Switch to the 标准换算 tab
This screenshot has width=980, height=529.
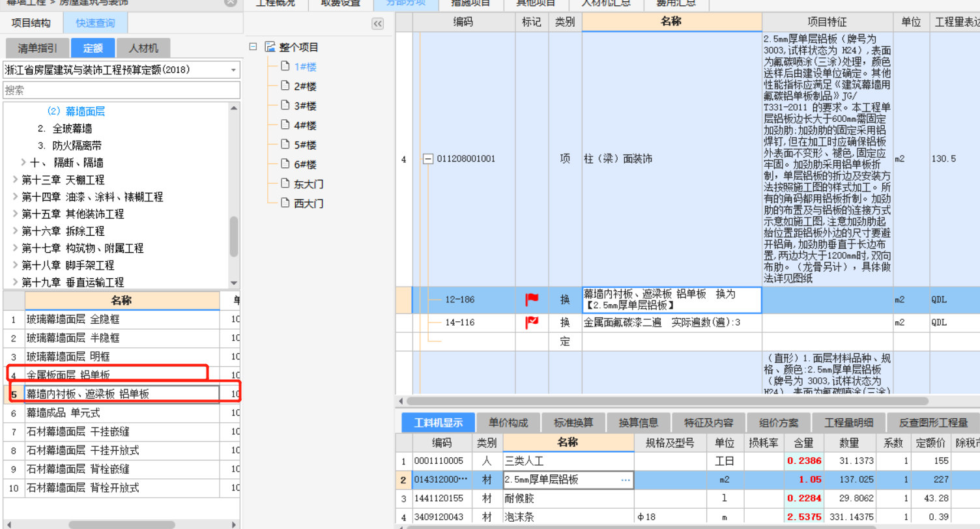click(x=574, y=422)
